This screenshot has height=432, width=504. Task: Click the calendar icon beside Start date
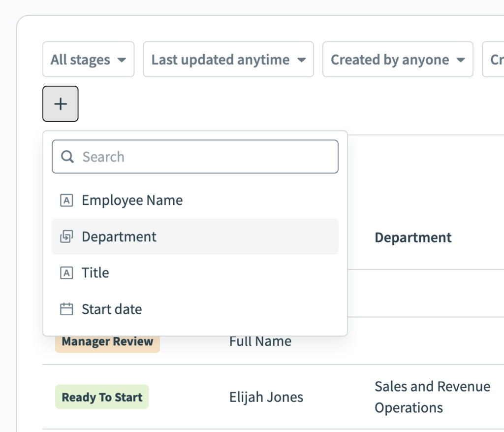coord(66,309)
